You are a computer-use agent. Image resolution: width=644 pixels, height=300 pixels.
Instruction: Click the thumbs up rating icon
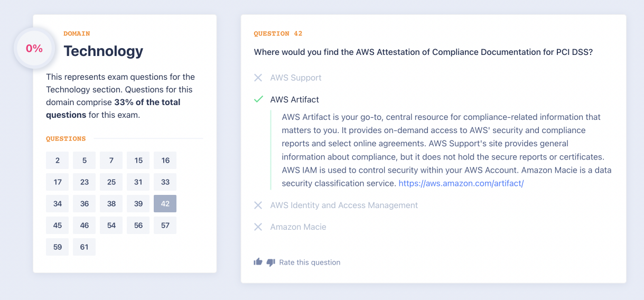(258, 262)
